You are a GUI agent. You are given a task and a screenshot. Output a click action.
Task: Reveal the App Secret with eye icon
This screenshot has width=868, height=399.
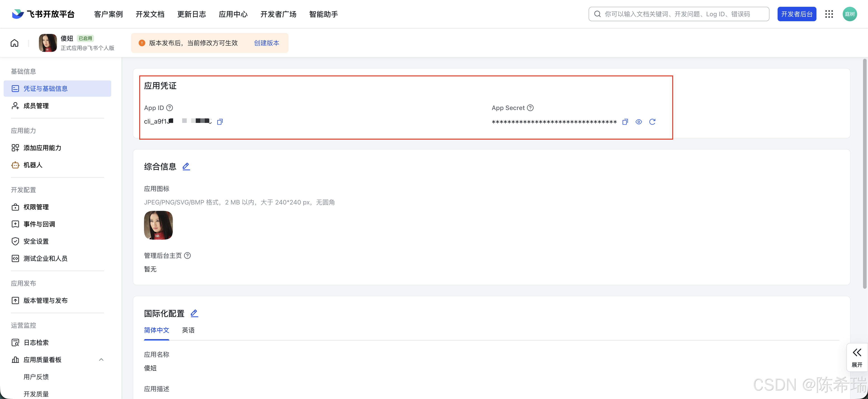(x=639, y=122)
